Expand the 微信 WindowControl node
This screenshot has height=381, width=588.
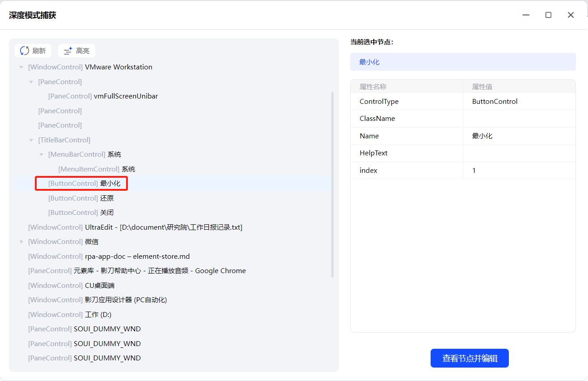click(21, 242)
